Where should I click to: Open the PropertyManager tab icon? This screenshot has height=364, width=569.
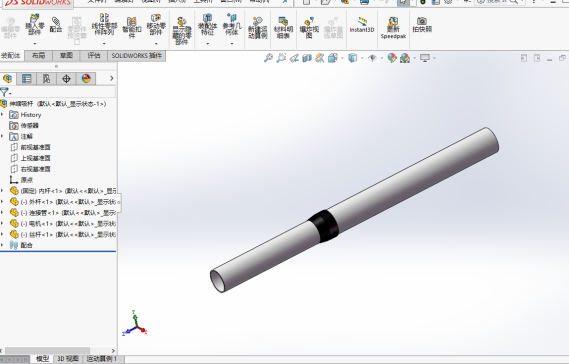pos(26,79)
